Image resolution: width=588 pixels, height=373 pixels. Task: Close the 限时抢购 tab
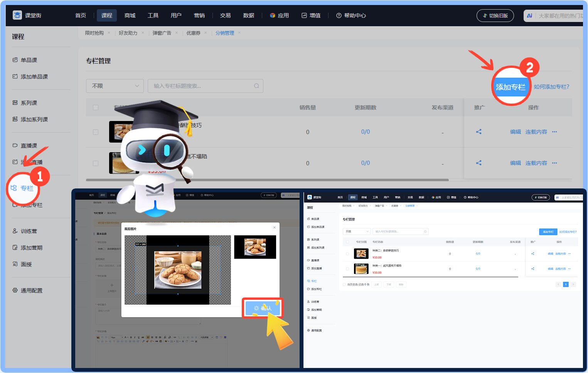[109, 33]
